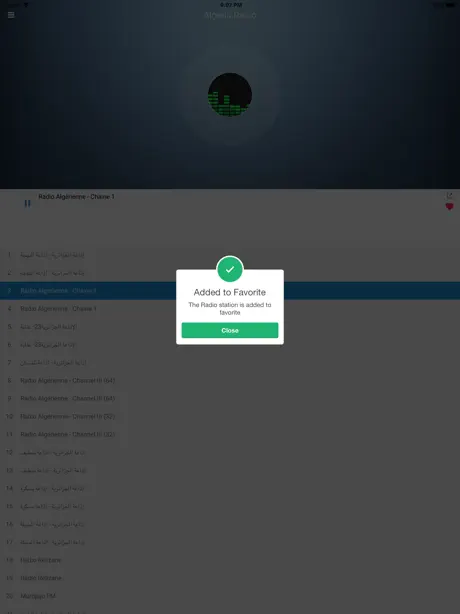Close the Added to Favorite dialog
460x614 pixels.
(230, 330)
